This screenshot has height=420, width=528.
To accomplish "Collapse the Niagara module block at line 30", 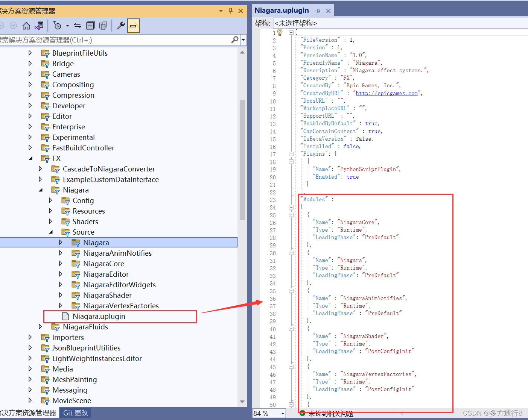I will [291, 253].
